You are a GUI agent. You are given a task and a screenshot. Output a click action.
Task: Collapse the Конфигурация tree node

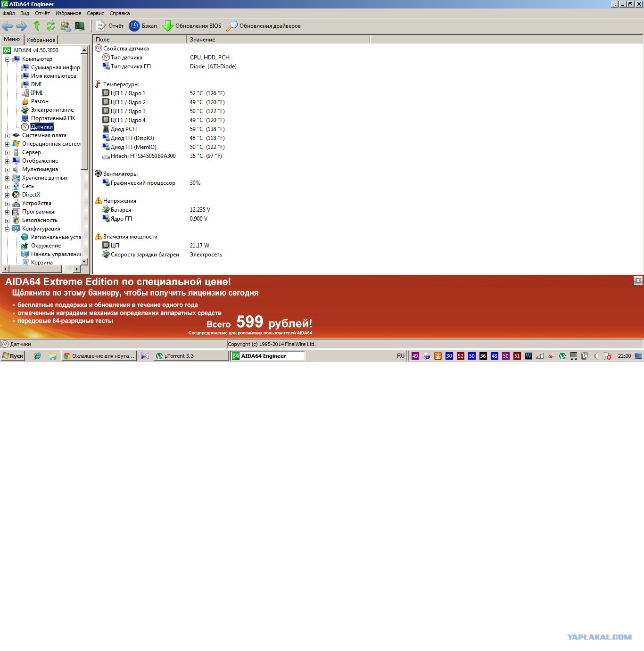click(7, 229)
